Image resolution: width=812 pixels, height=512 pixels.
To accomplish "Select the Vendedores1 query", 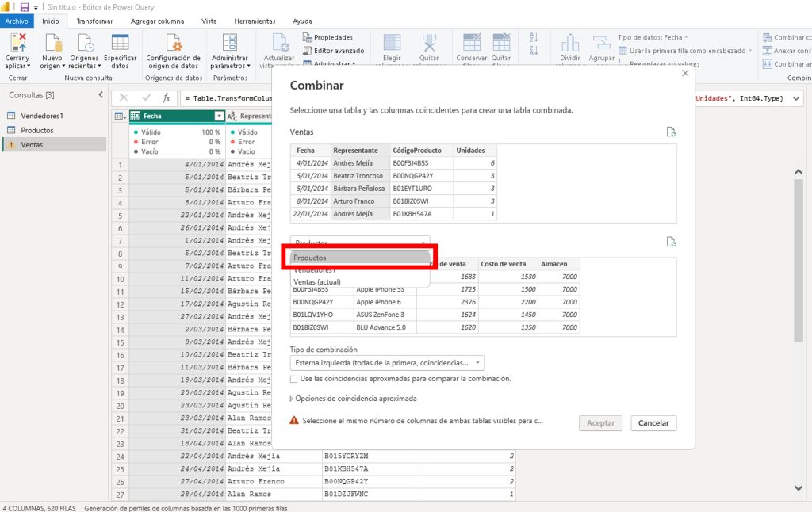I will point(41,116).
